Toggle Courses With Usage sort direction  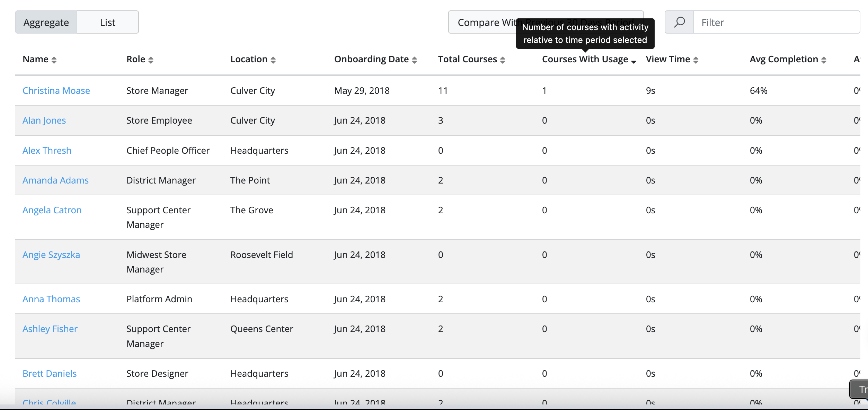pos(634,62)
